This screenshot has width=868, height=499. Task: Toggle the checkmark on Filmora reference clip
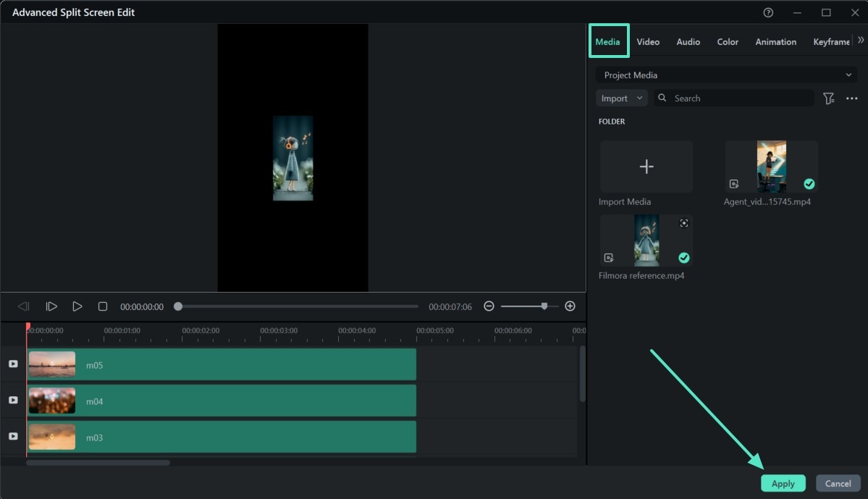tap(683, 258)
